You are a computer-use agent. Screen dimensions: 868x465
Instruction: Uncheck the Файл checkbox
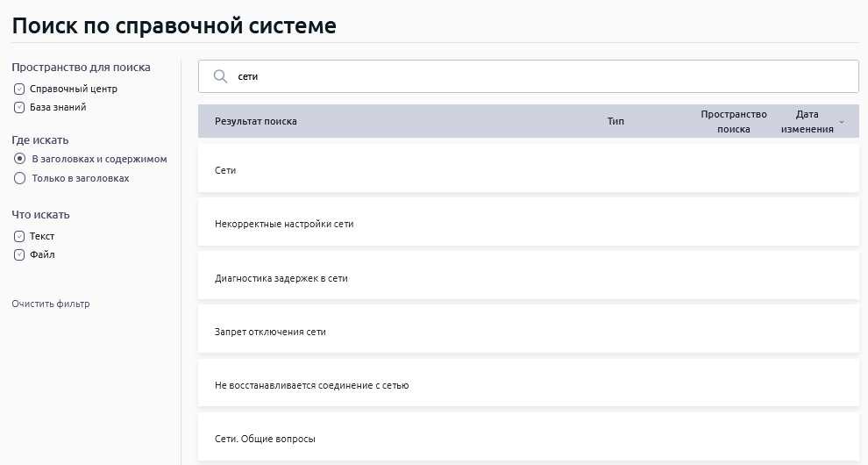click(19, 255)
